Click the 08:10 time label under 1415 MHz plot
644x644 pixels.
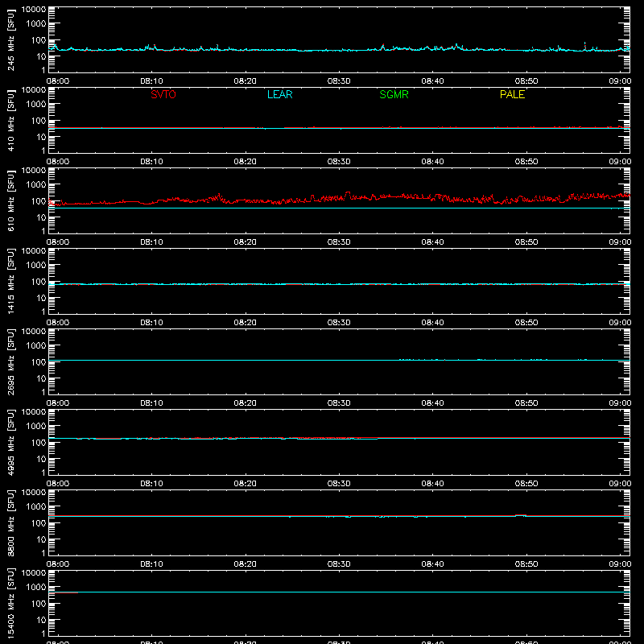coord(151,323)
